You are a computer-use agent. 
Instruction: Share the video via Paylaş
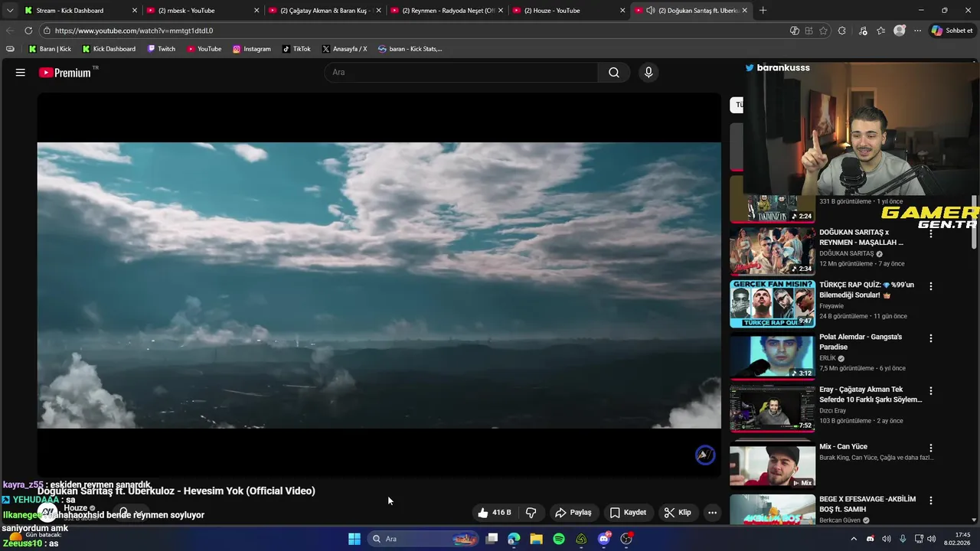(x=573, y=513)
